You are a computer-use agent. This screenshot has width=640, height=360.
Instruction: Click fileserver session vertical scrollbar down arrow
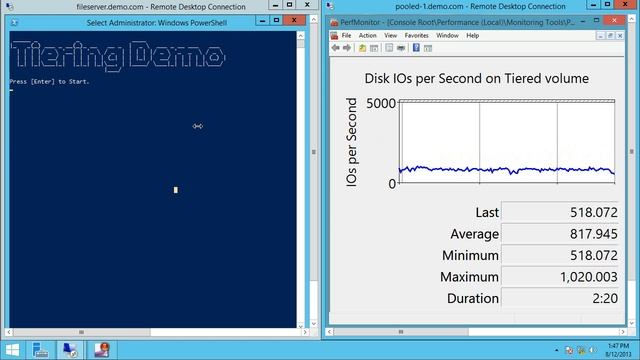pyautogui.click(x=313, y=324)
